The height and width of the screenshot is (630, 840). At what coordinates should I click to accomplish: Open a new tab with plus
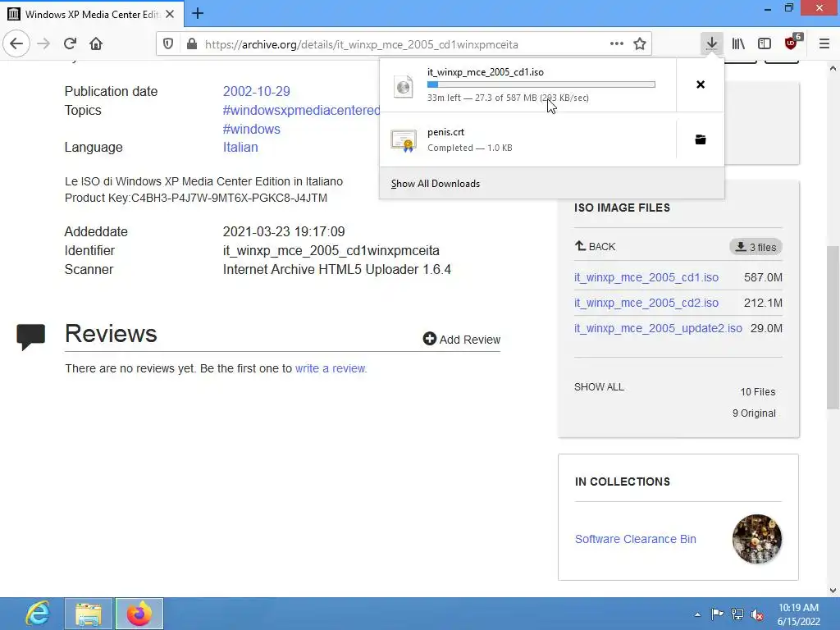pyautogui.click(x=198, y=13)
